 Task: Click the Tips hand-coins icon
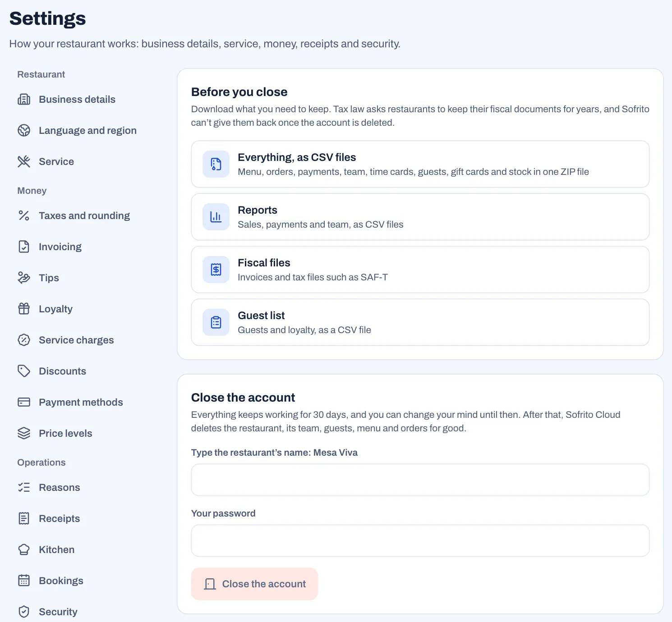pyautogui.click(x=24, y=278)
